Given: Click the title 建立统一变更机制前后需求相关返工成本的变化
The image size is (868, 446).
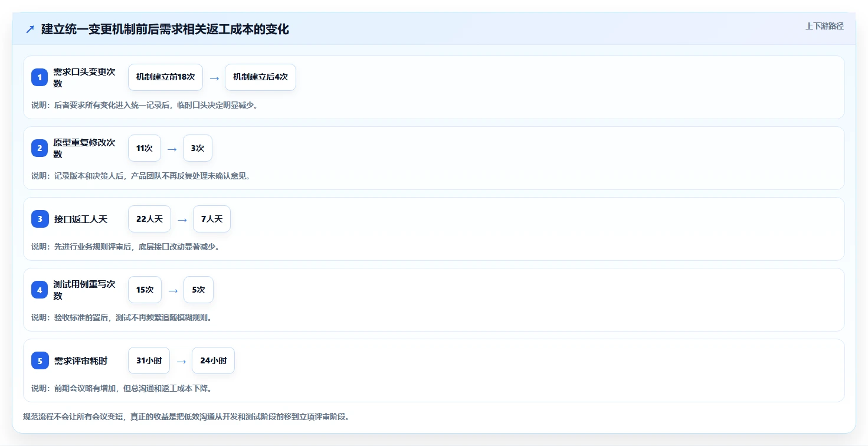Looking at the screenshot, I should (x=165, y=29).
